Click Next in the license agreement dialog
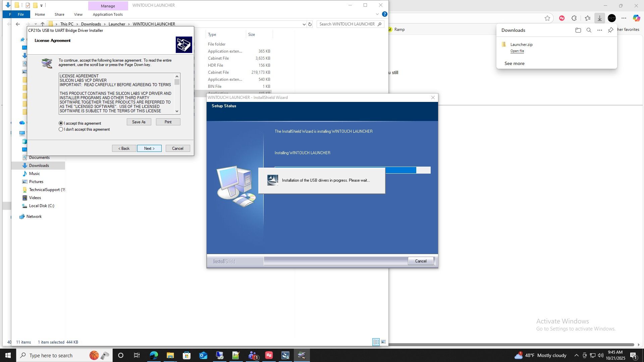644x362 pixels. point(149,148)
